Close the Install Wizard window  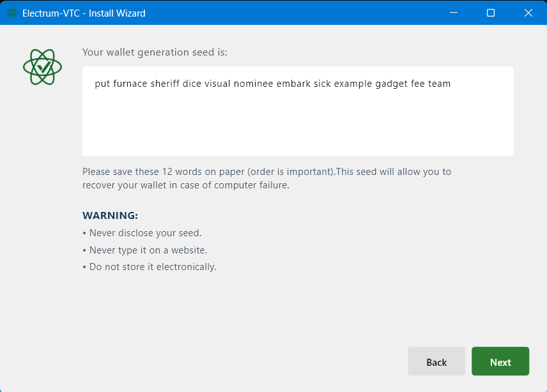[x=528, y=13]
